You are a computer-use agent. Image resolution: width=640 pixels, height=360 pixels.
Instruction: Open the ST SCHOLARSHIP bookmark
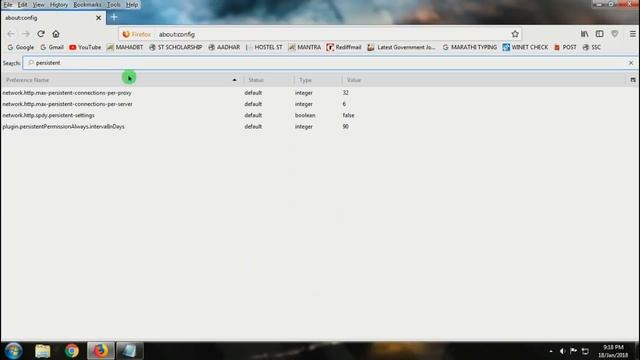[176, 47]
